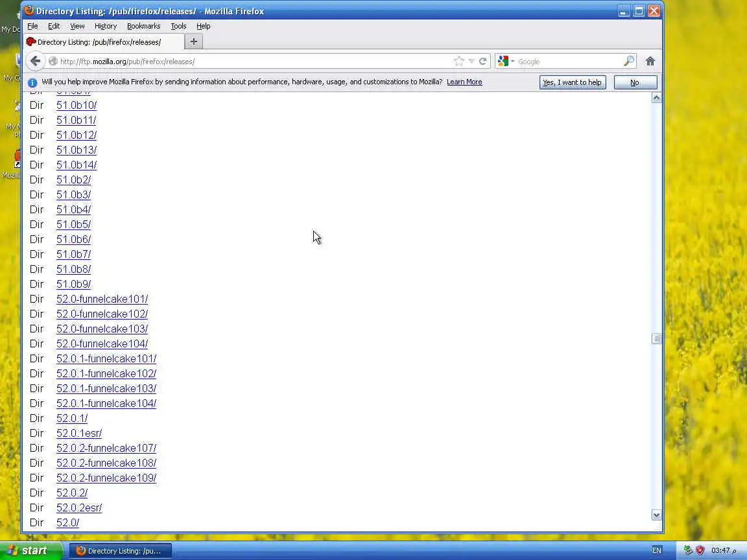Open the Bookmarks menu
The image size is (747, 560).
coord(143,26)
